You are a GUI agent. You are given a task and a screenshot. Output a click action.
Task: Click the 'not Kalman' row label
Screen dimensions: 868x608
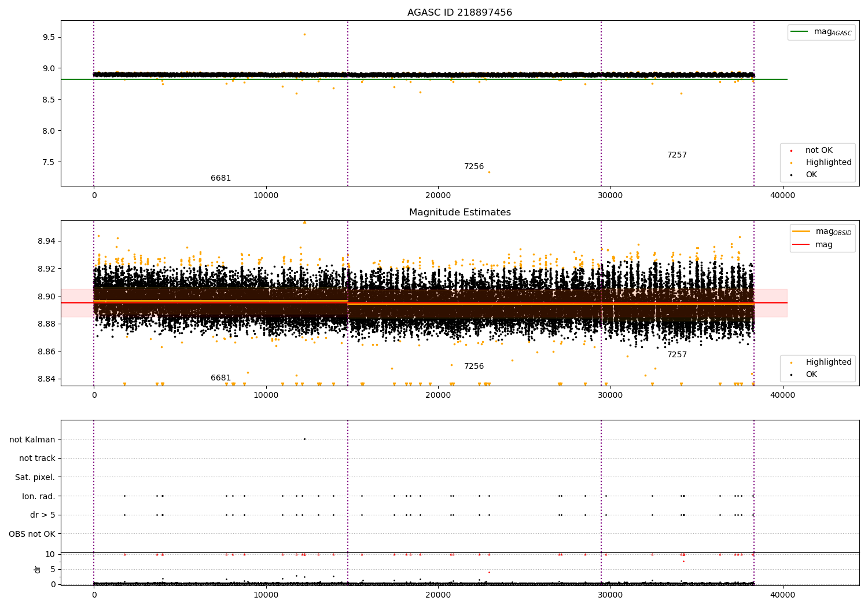32,439
